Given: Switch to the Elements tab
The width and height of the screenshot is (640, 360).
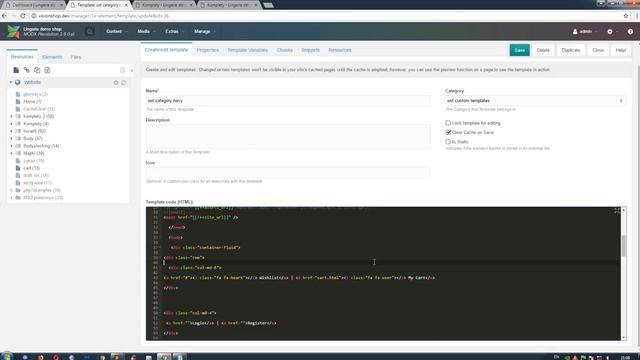Looking at the screenshot, I should (x=52, y=57).
